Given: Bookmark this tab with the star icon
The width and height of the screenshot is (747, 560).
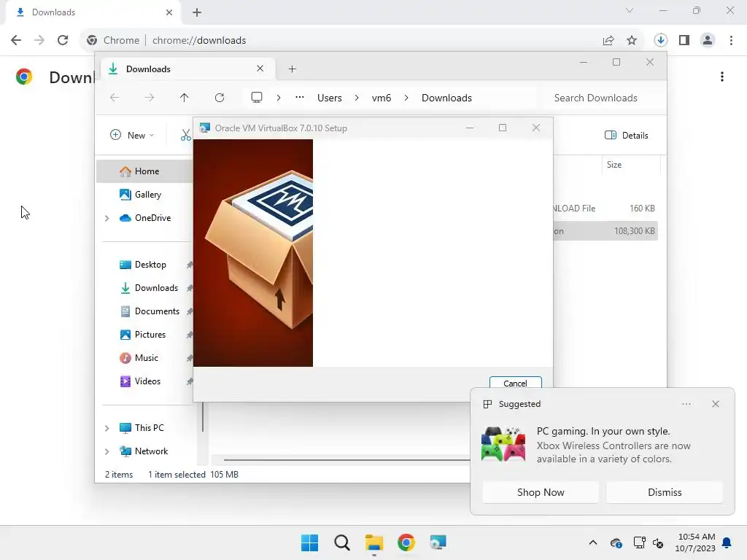Looking at the screenshot, I should [x=632, y=41].
